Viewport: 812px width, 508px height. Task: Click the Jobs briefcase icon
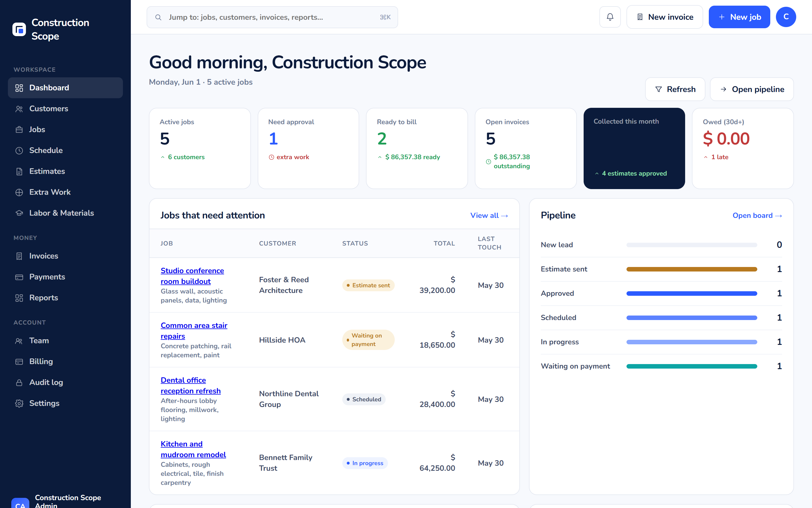click(19, 130)
